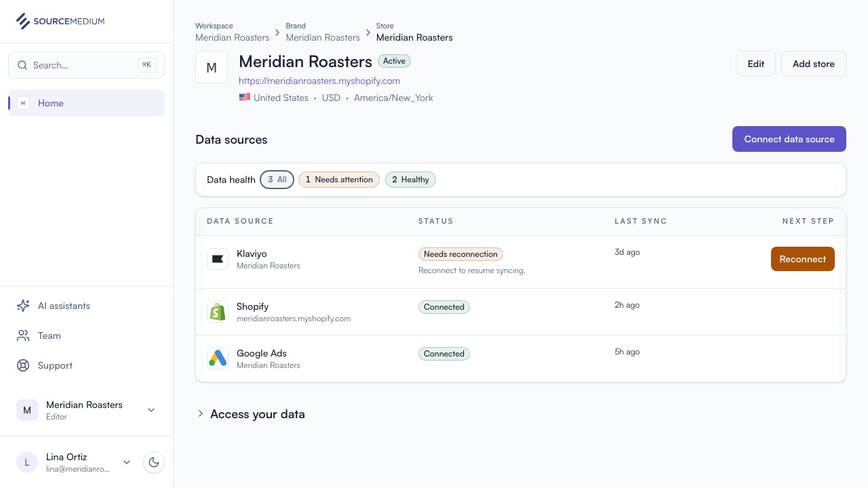Click the Home item's M icon
This screenshot has height=488, width=868.
(23, 103)
